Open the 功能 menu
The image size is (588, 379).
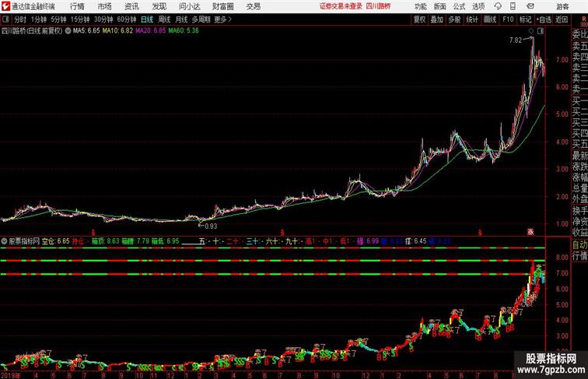tap(420, 6)
